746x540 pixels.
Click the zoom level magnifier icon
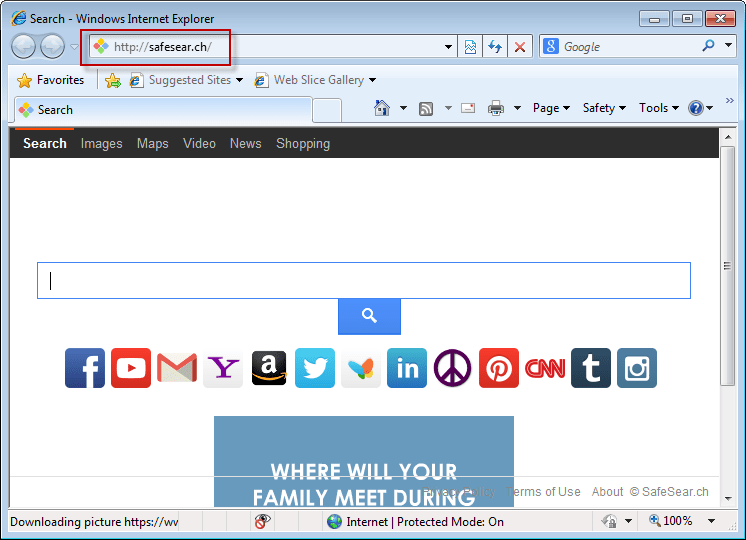click(655, 520)
